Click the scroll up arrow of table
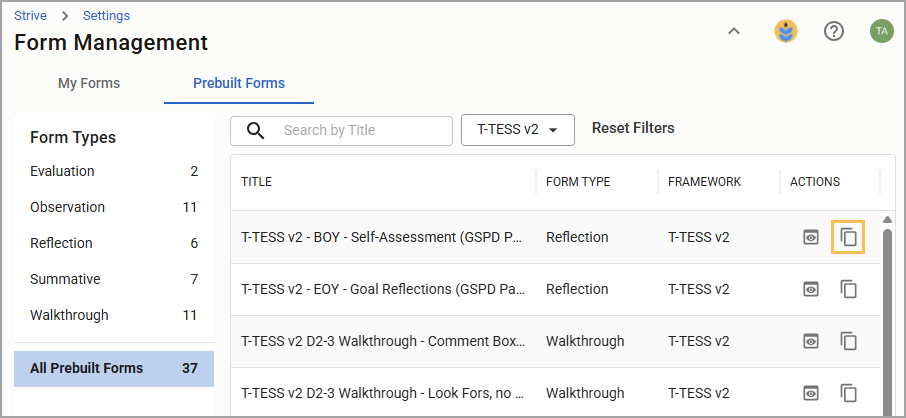The image size is (906, 418). (x=888, y=219)
